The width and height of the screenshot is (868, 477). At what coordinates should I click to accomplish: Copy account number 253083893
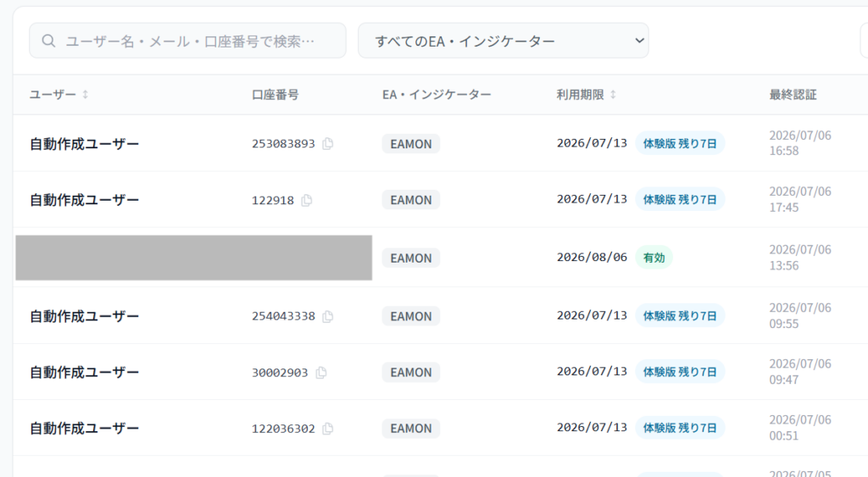(x=328, y=144)
